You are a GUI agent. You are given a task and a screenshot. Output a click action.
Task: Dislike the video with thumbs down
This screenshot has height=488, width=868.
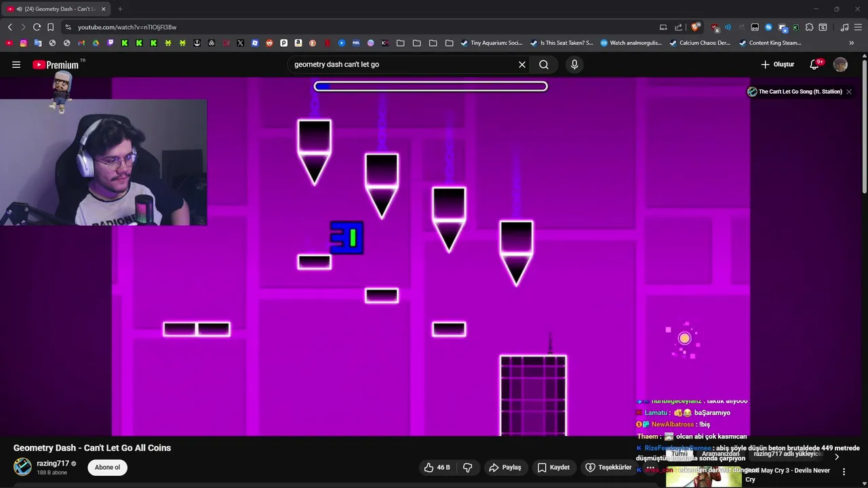(467, 467)
